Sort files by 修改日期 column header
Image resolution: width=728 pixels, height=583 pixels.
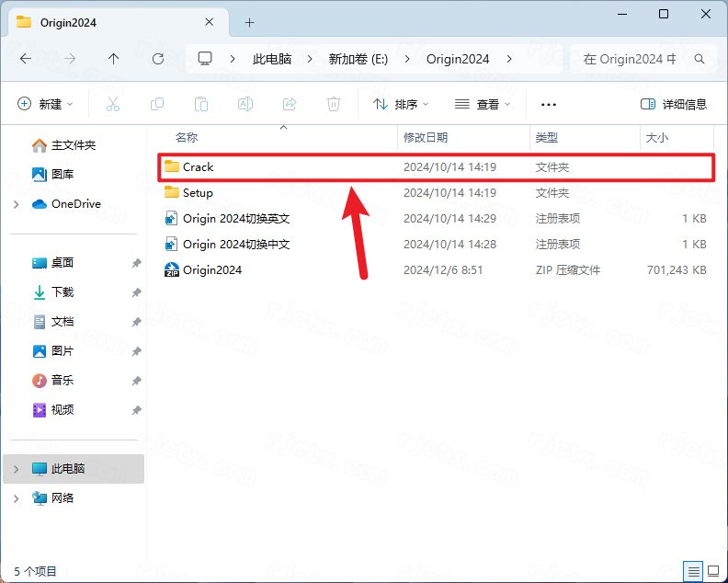426,138
